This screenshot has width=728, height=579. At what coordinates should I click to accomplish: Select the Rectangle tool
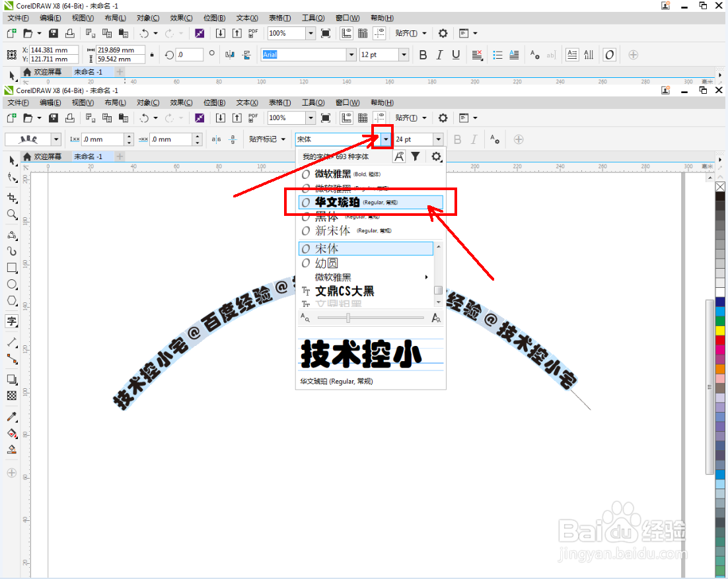point(11,267)
